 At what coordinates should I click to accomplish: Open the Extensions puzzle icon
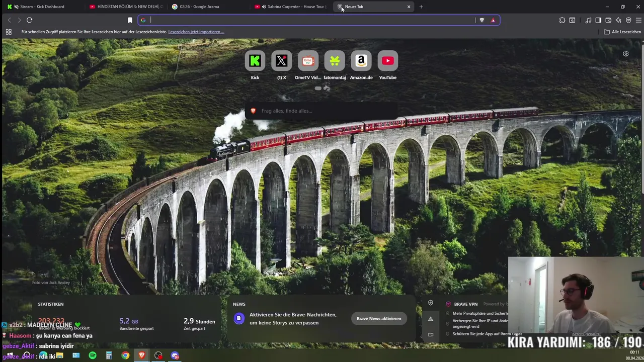click(x=562, y=20)
